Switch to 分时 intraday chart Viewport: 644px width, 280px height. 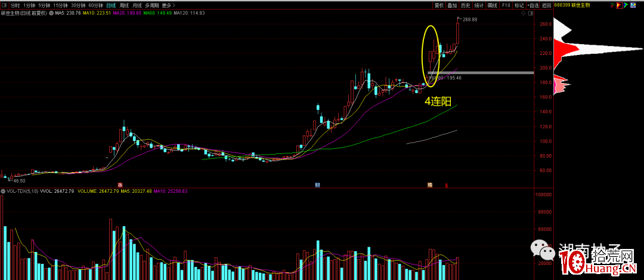15,5
